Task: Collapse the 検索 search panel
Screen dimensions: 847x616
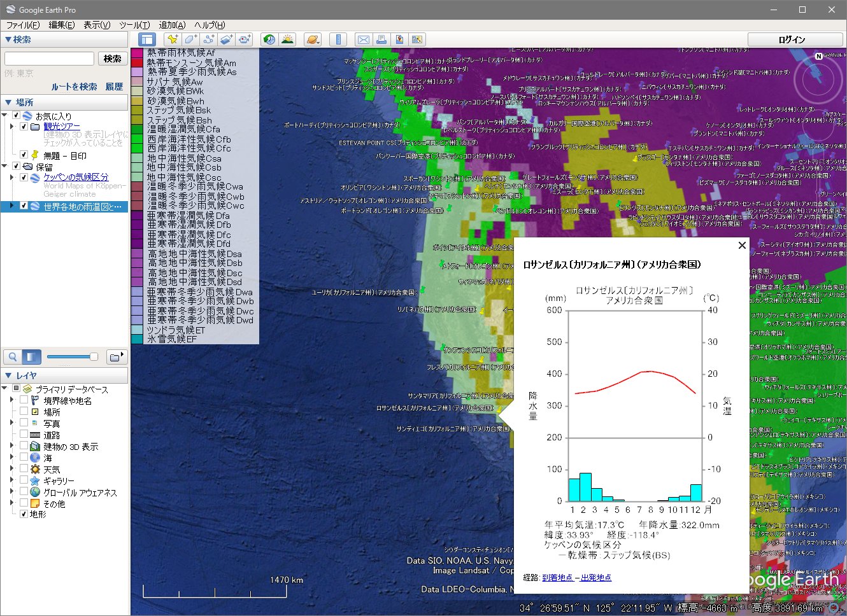Action: (8, 39)
